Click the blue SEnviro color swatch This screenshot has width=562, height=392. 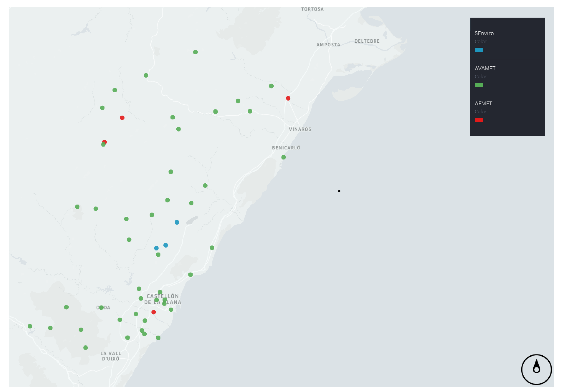click(479, 50)
